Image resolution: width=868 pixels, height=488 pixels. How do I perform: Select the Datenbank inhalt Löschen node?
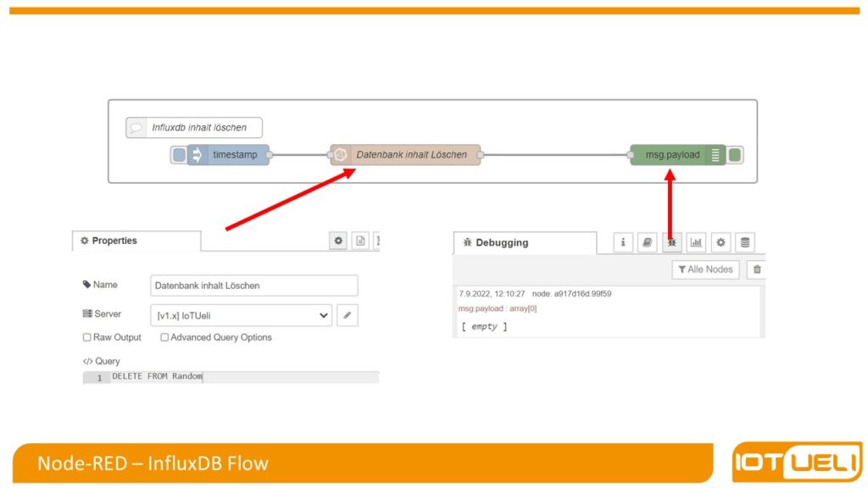pos(405,155)
